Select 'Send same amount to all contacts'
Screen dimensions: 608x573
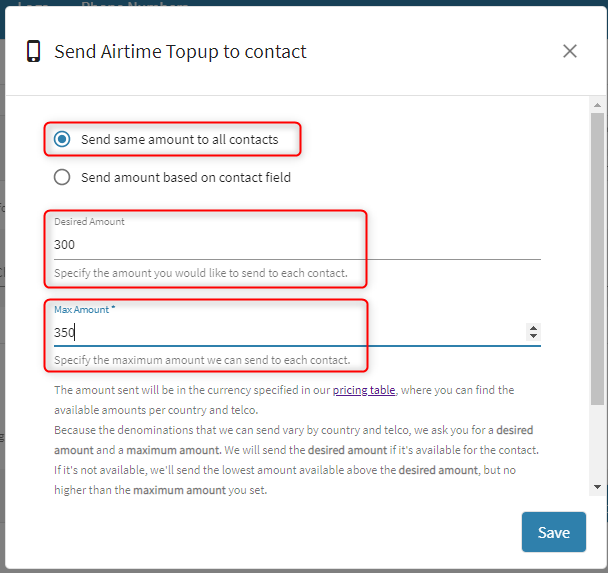62,139
